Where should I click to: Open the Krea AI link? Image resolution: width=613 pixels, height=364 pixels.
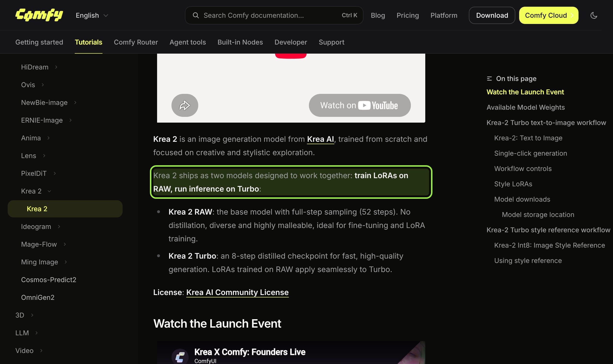(x=320, y=139)
